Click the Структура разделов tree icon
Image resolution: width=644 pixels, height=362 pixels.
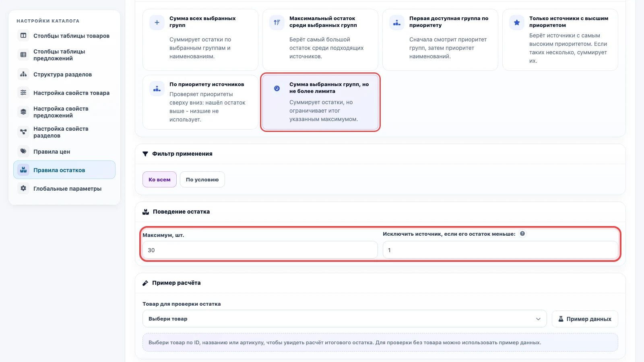[x=23, y=74]
